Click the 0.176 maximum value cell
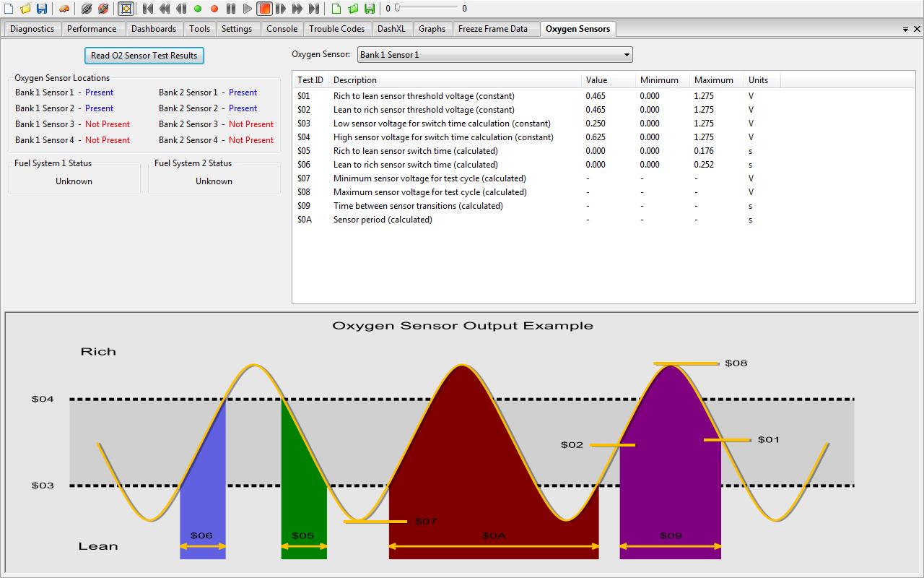Viewport: 924px width, 578px height. pos(704,151)
